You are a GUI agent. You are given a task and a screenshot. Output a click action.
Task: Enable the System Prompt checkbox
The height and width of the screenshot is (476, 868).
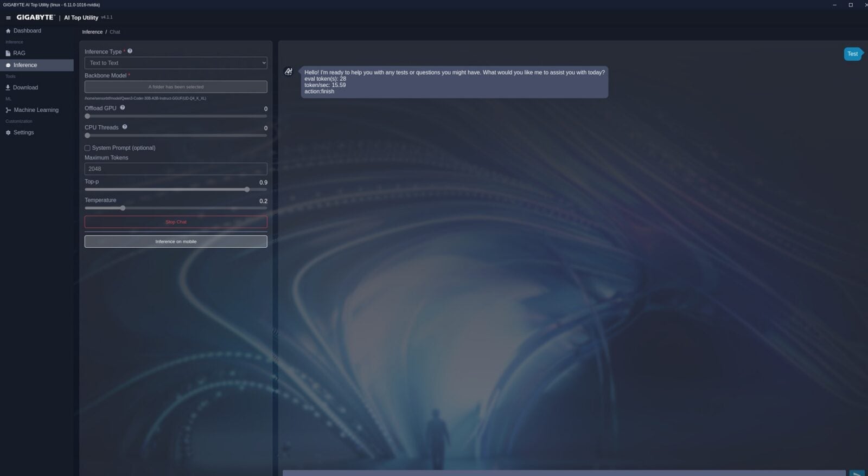point(87,148)
